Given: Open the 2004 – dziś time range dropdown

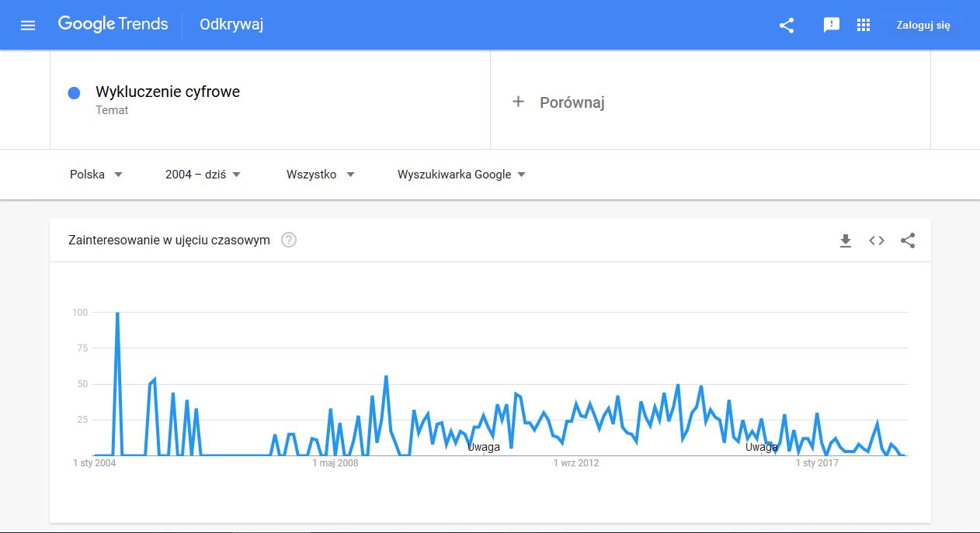Looking at the screenshot, I should 203,175.
